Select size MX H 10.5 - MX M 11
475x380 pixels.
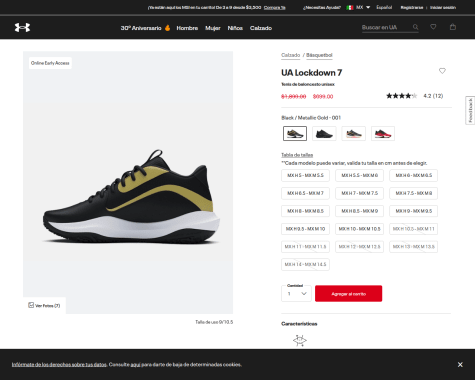[413, 229]
